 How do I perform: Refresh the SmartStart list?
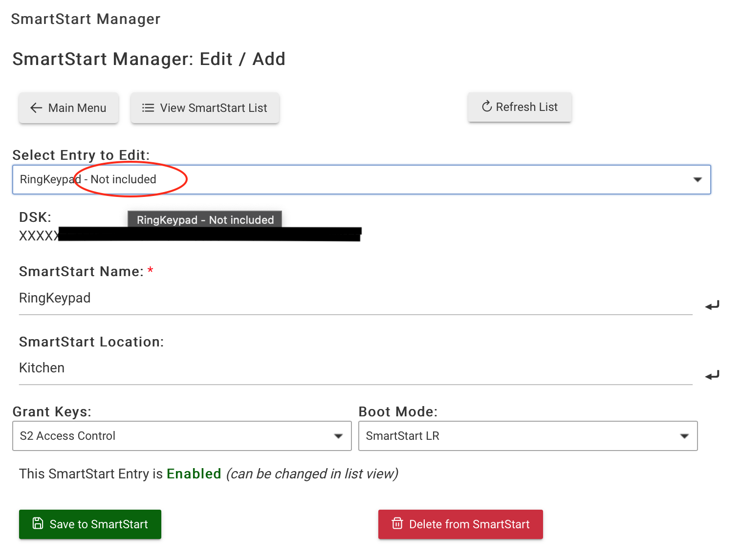520,107
